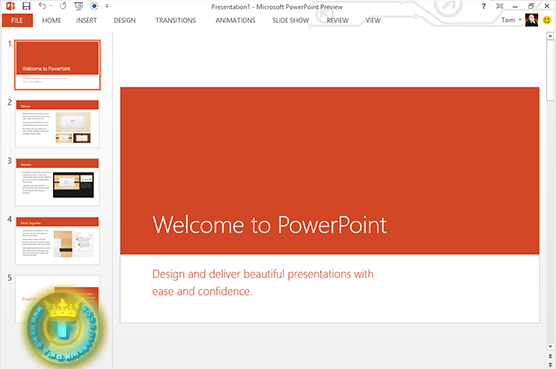556x369 pixels.
Task: Open the Undo history dropdown arrow
Action: point(51,6)
